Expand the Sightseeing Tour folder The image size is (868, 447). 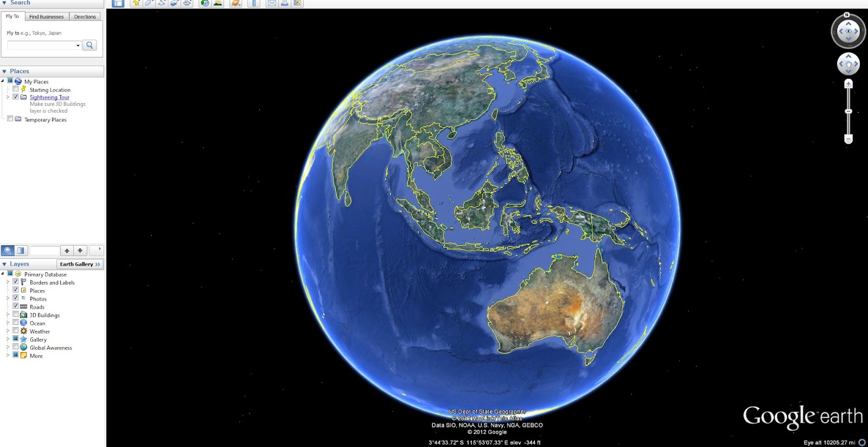tap(8, 97)
